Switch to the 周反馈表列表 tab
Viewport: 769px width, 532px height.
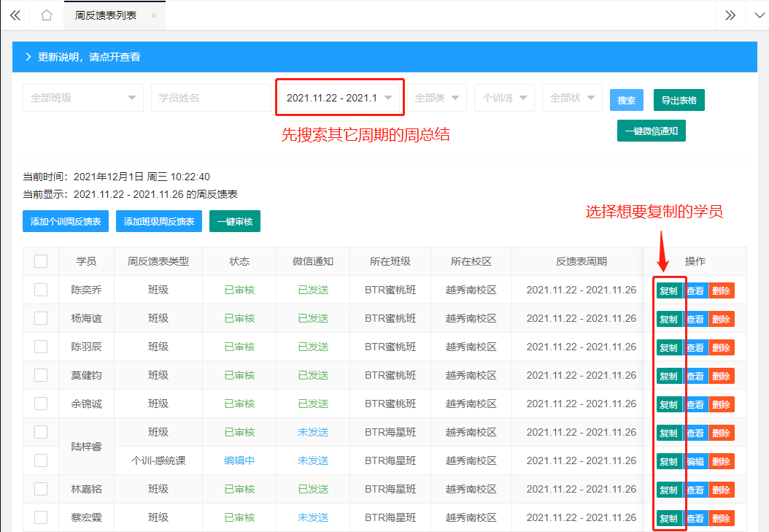pyautogui.click(x=106, y=15)
